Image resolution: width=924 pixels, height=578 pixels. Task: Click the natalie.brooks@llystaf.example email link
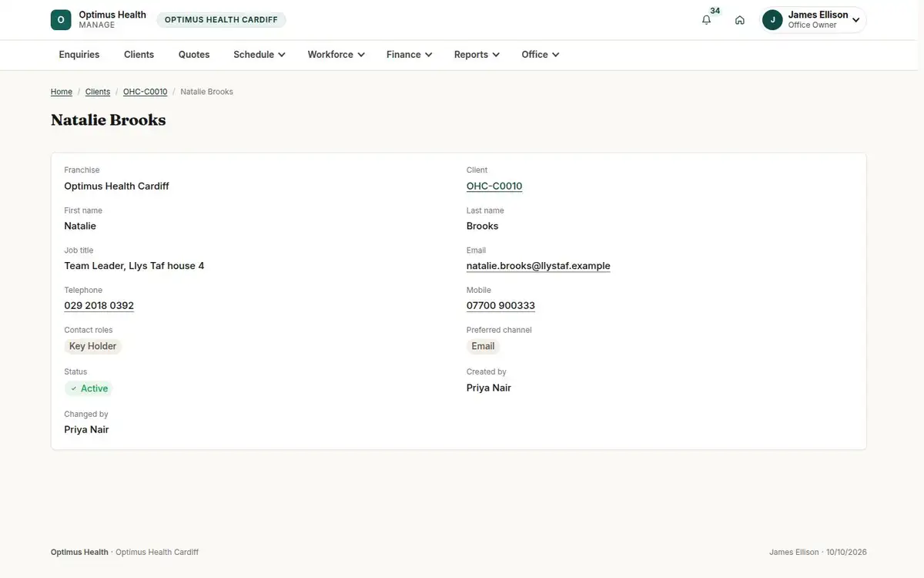click(x=538, y=266)
